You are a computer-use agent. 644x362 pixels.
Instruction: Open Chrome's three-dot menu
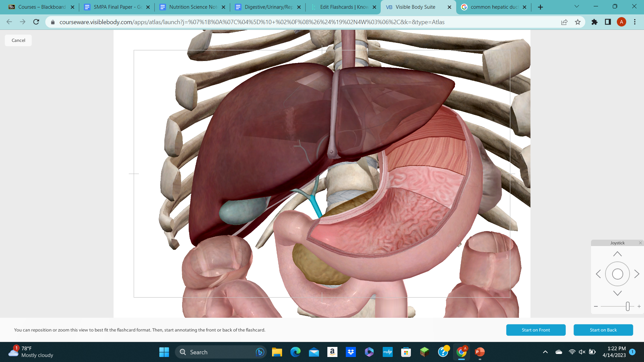(x=635, y=22)
